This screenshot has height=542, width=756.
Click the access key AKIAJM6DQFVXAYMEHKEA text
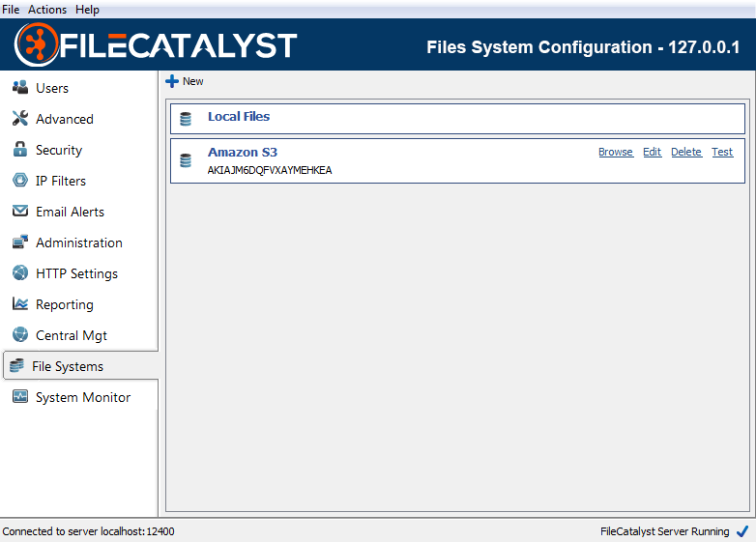270,170
